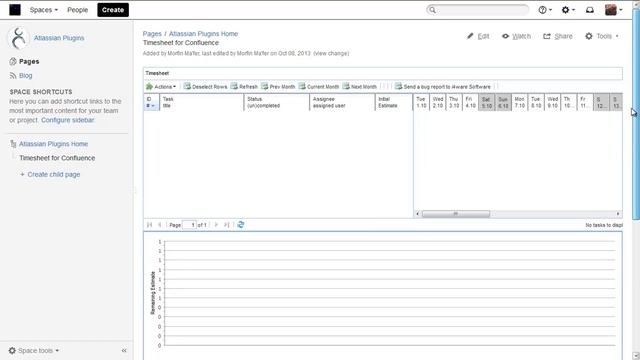This screenshot has width=640, height=360.
Task: Open the notifications inbox icon
Action: click(590, 10)
